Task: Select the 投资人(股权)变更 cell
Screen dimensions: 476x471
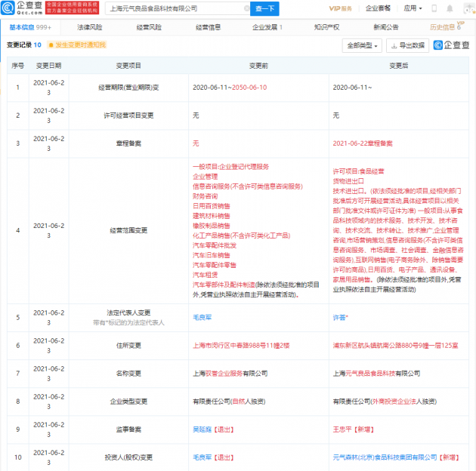Action: (128, 457)
